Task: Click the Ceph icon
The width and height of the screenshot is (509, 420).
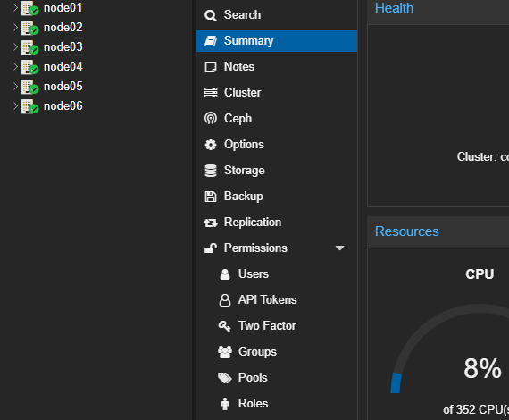Action: click(x=211, y=118)
